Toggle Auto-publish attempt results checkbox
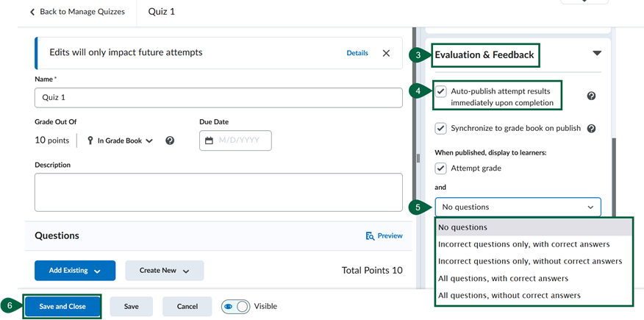The height and width of the screenshot is (320, 644). pyautogui.click(x=441, y=91)
